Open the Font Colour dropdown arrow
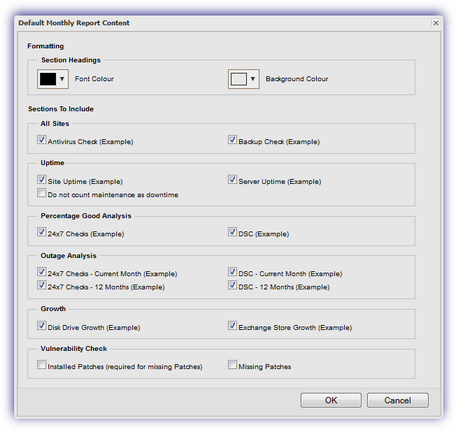Screen dimensions: 456x430 click(x=62, y=79)
